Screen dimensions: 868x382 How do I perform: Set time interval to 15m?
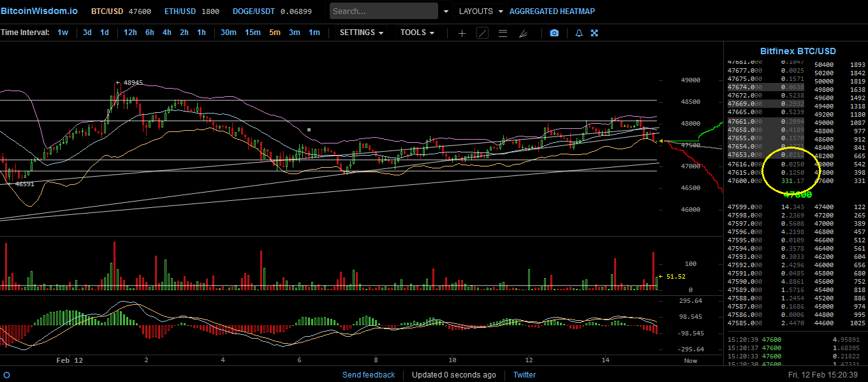[x=253, y=33]
